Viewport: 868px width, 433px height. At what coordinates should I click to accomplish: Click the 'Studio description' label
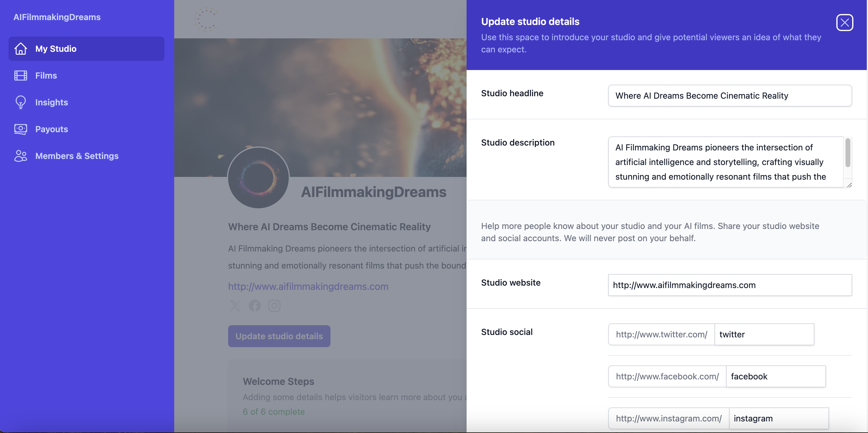pyautogui.click(x=518, y=143)
